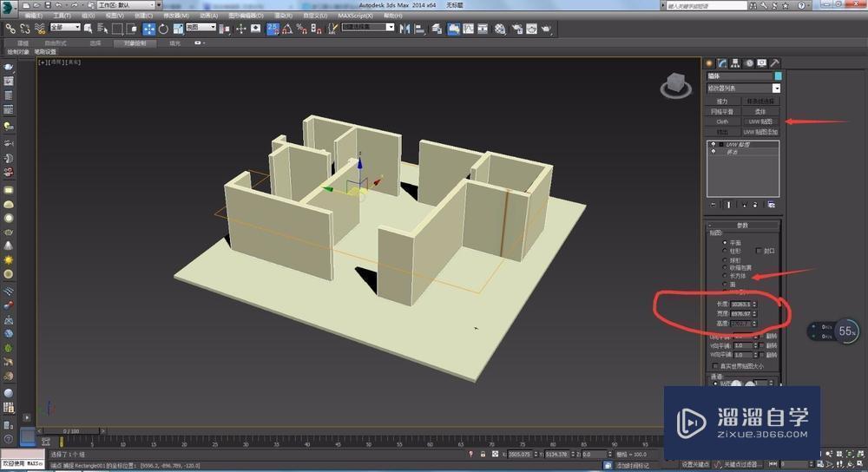
Task: Click the X coordinate field in status bar
Action: click(x=520, y=454)
